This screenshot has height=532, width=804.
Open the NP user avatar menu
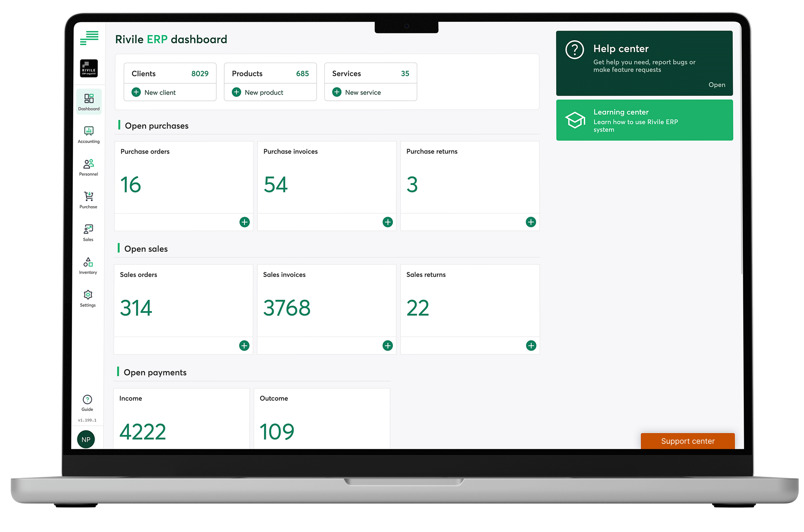[86, 439]
